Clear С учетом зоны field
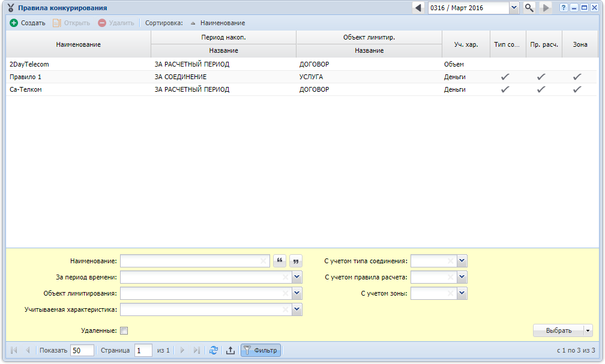 coord(450,293)
